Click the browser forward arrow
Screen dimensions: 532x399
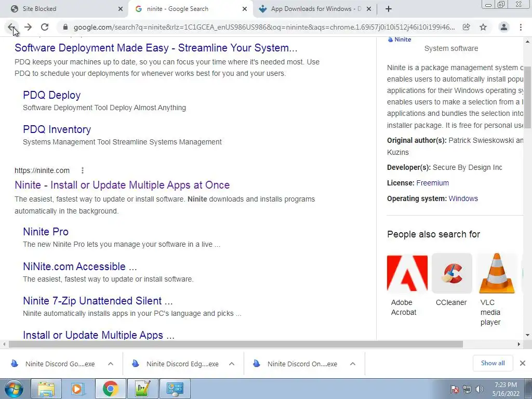28,27
